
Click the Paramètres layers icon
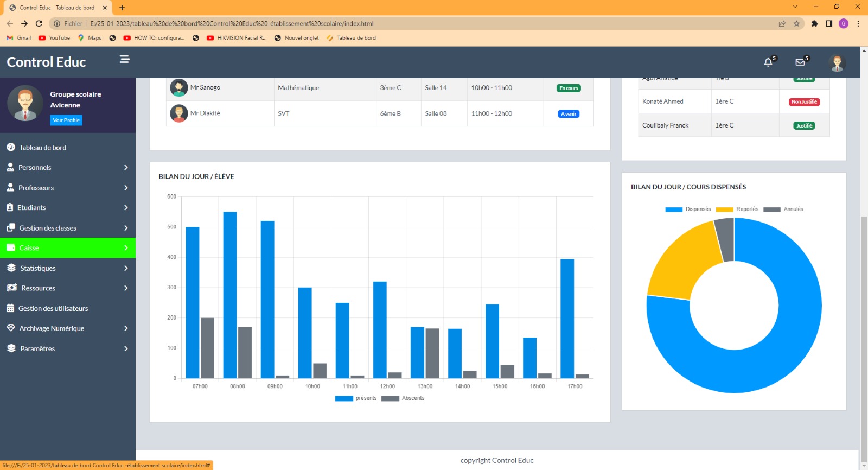pyautogui.click(x=11, y=348)
